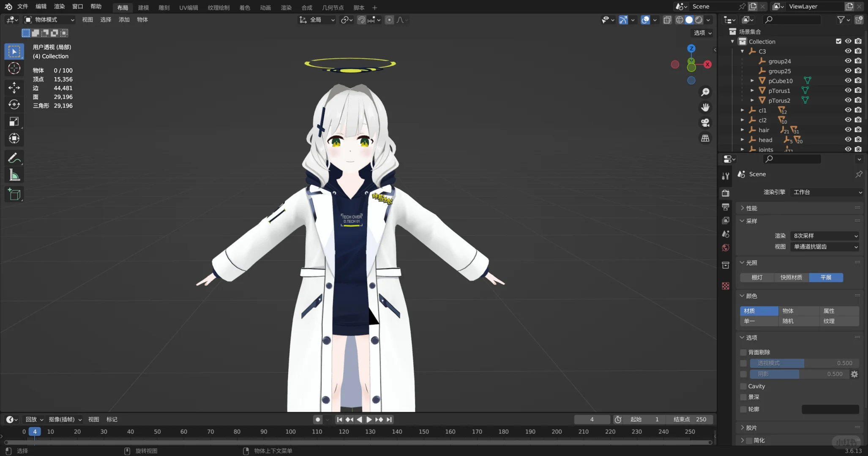The image size is (868, 456).
Task: Expand the pTorus1 tree item
Action: (x=752, y=91)
